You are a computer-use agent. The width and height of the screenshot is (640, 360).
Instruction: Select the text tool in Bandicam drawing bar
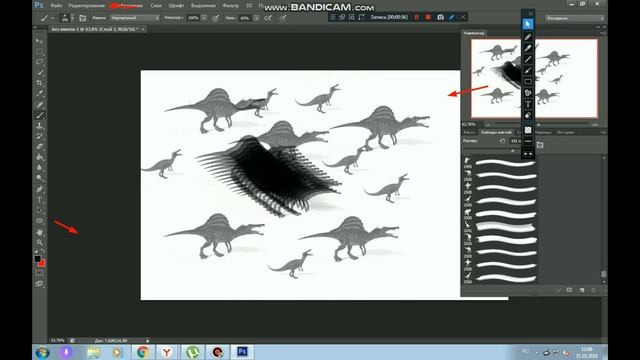coord(528,104)
